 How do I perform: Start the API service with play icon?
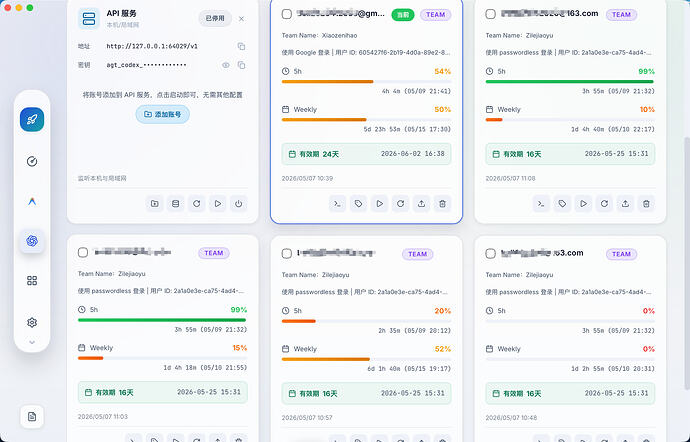click(x=217, y=204)
